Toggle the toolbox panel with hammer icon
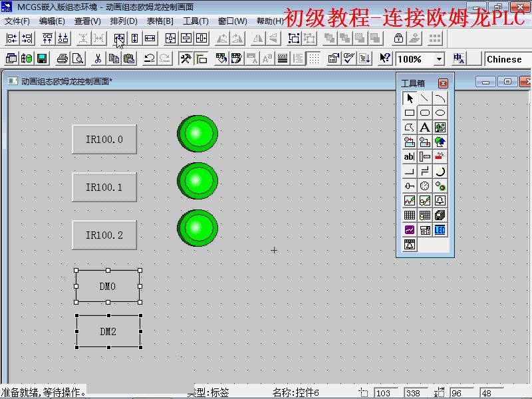 (x=184, y=59)
